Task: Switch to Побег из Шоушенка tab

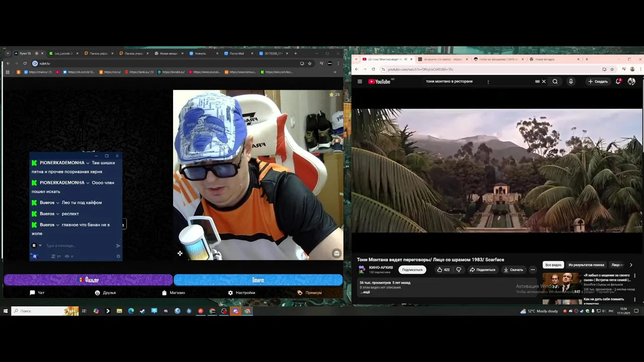Action: point(499,59)
